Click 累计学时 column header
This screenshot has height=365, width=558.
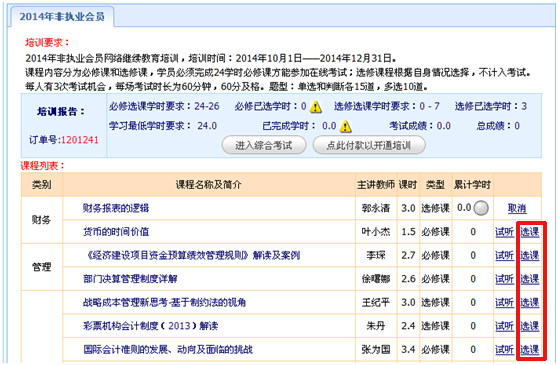pyautogui.click(x=472, y=185)
